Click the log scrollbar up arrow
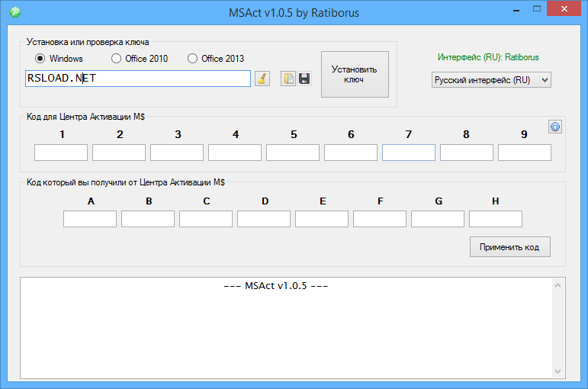The width and height of the screenshot is (588, 389). point(557,286)
